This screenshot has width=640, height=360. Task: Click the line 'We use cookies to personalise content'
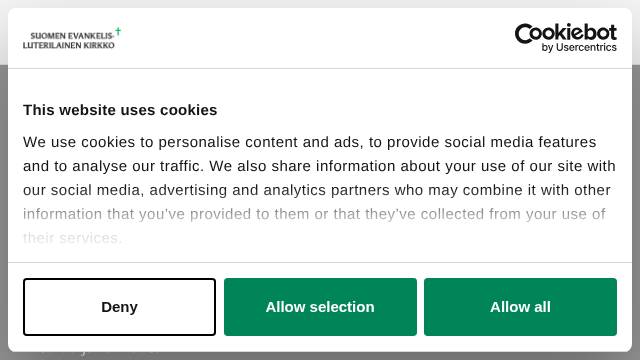[x=309, y=142]
